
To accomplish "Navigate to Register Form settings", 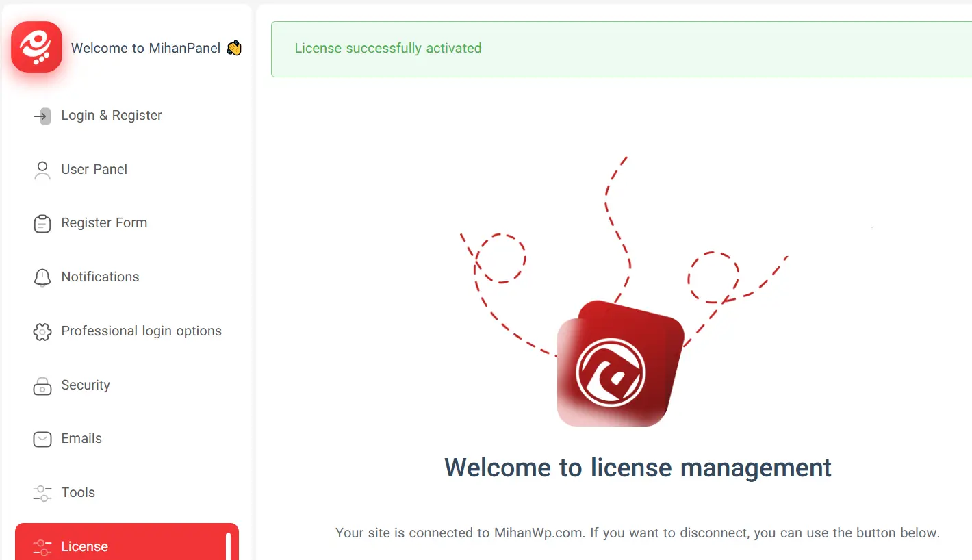I will click(104, 223).
